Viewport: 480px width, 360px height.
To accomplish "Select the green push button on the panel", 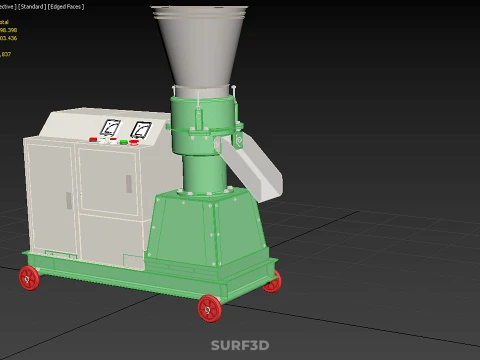I will click(x=124, y=142).
